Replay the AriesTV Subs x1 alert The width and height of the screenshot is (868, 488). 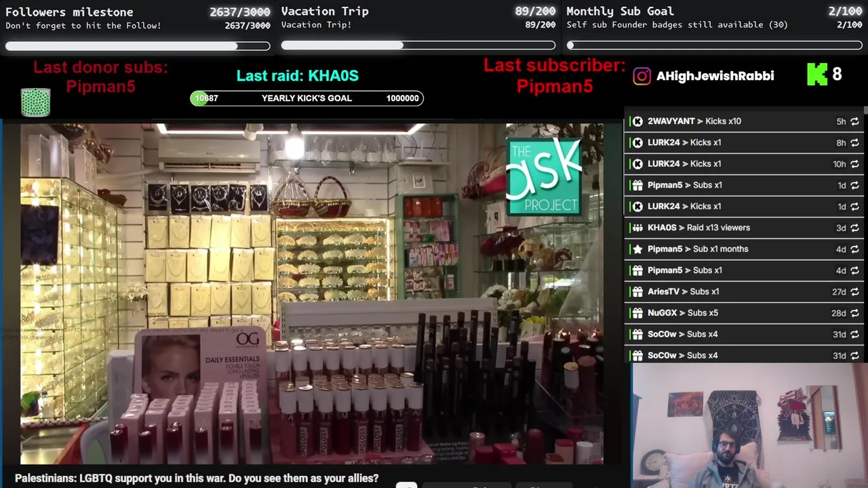(x=854, y=291)
